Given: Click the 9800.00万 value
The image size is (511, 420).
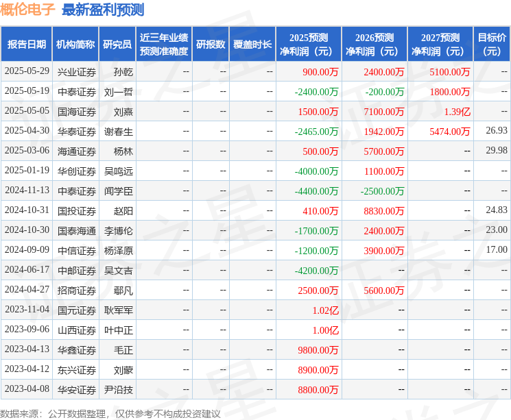Looking at the screenshot, I should [x=318, y=349].
